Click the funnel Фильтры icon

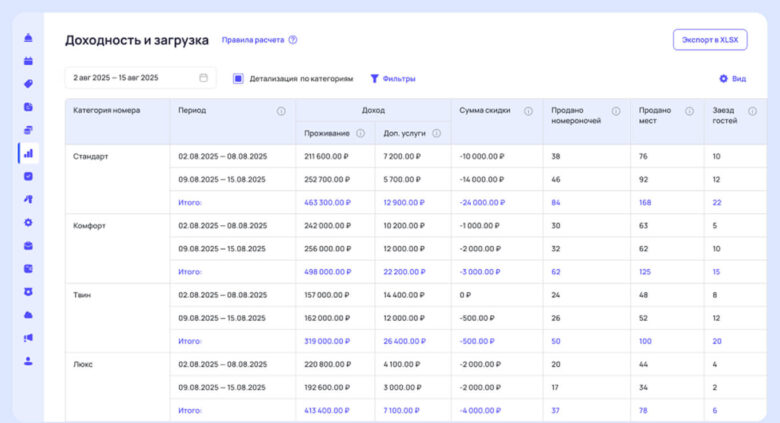375,79
